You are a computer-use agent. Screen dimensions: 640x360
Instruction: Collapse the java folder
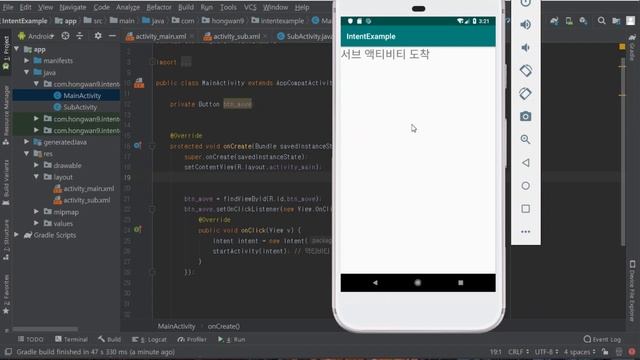pyautogui.click(x=27, y=72)
